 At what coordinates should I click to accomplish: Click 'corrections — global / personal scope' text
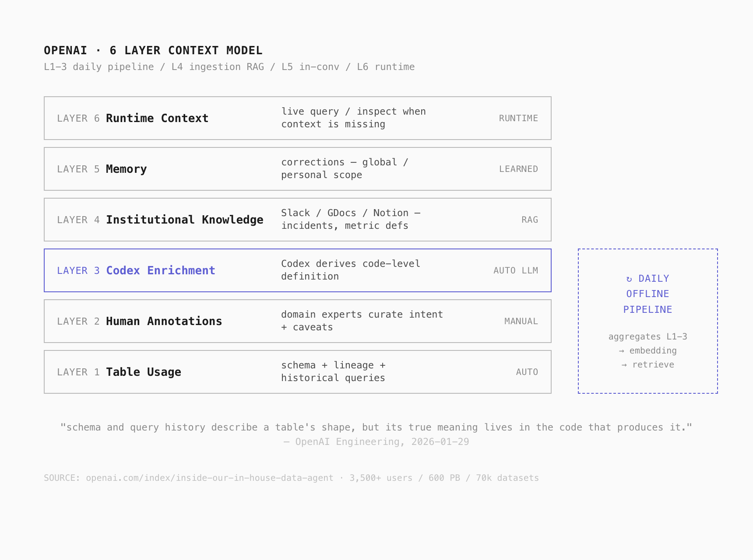[345, 168]
